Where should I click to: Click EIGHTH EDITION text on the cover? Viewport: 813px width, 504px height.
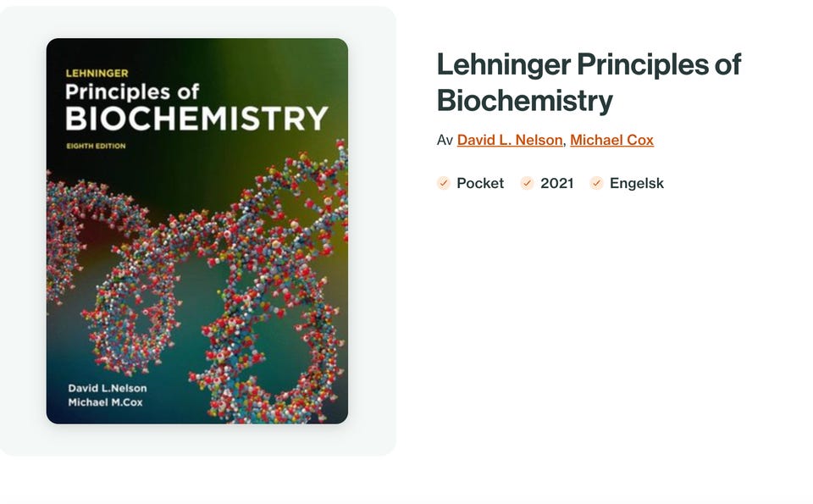click(x=96, y=146)
